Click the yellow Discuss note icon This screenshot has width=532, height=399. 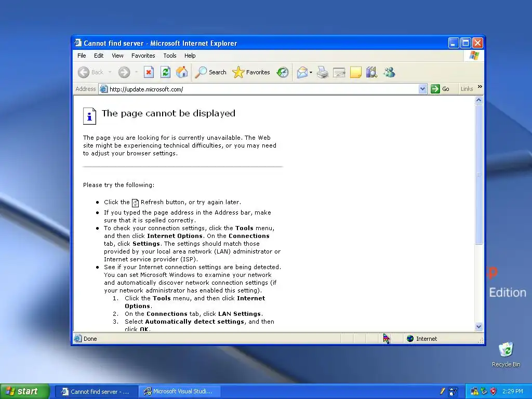(355, 72)
